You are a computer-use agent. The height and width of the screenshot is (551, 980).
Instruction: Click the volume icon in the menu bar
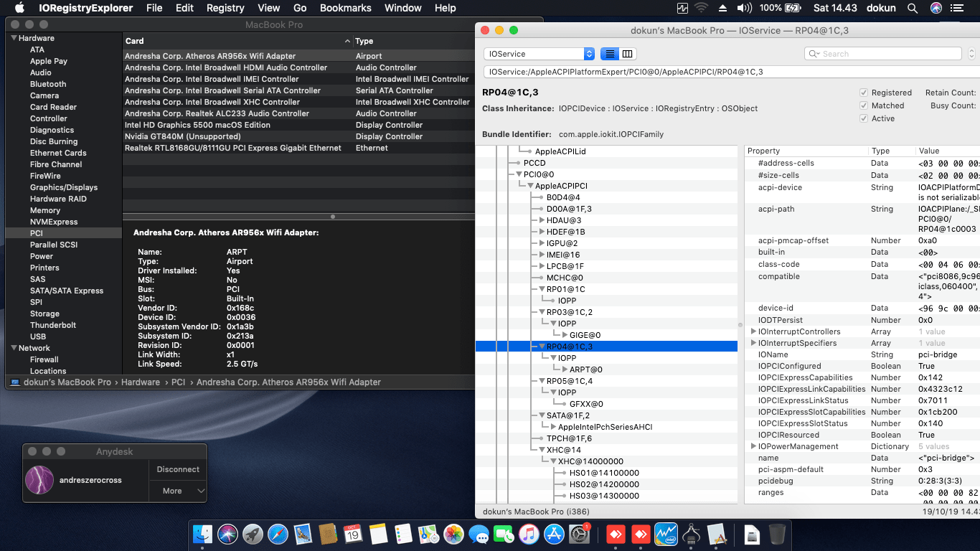744,8
